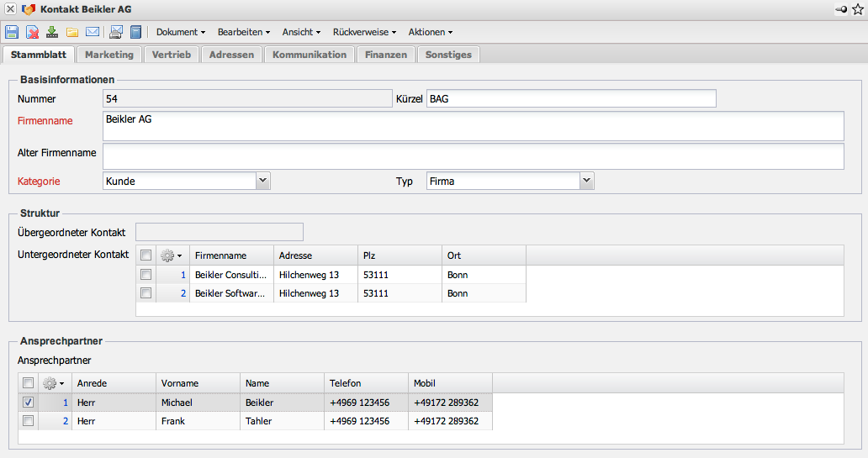The width and height of the screenshot is (868, 458).
Task: Open the Kategorie dropdown showing Kunde
Action: (x=262, y=181)
